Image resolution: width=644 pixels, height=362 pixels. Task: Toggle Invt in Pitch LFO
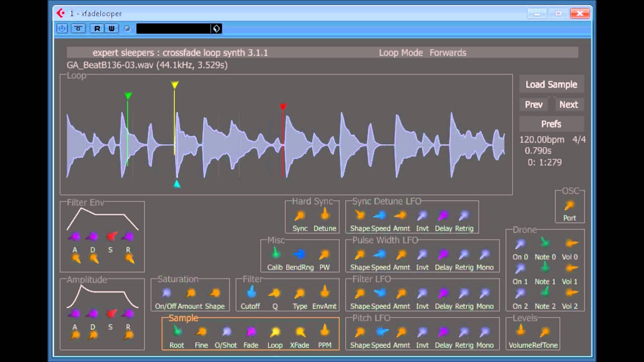tap(422, 332)
